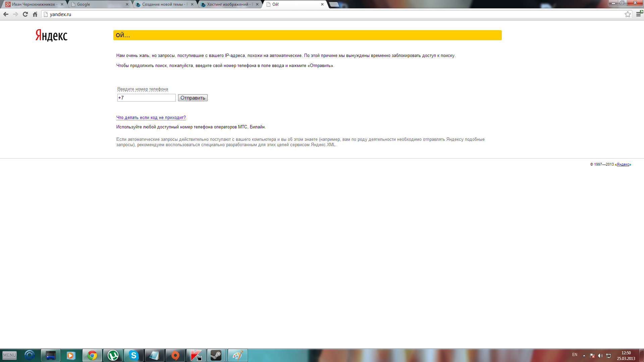The width and height of the screenshot is (644, 362).
Task: Open Origin from the taskbar
Action: coord(175,355)
